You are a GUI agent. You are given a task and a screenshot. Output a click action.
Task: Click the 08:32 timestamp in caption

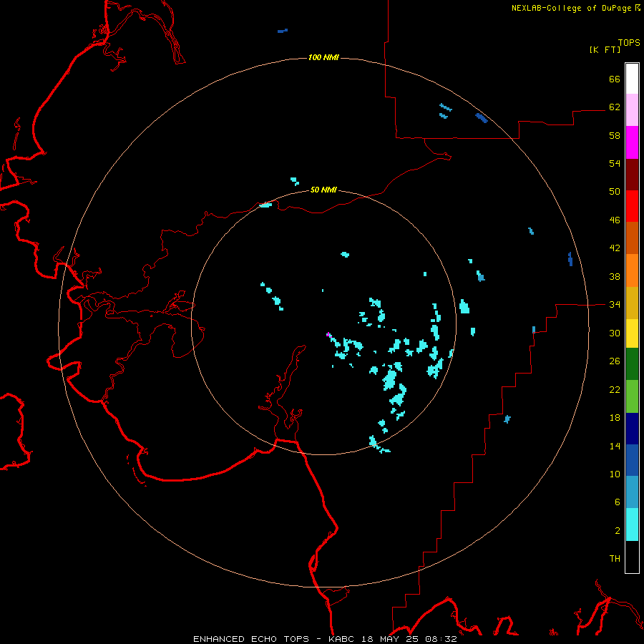click(441, 639)
